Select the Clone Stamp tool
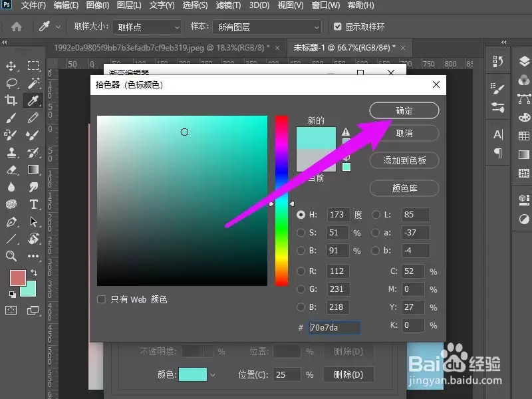Image resolution: width=532 pixels, height=399 pixels. pos(11,153)
